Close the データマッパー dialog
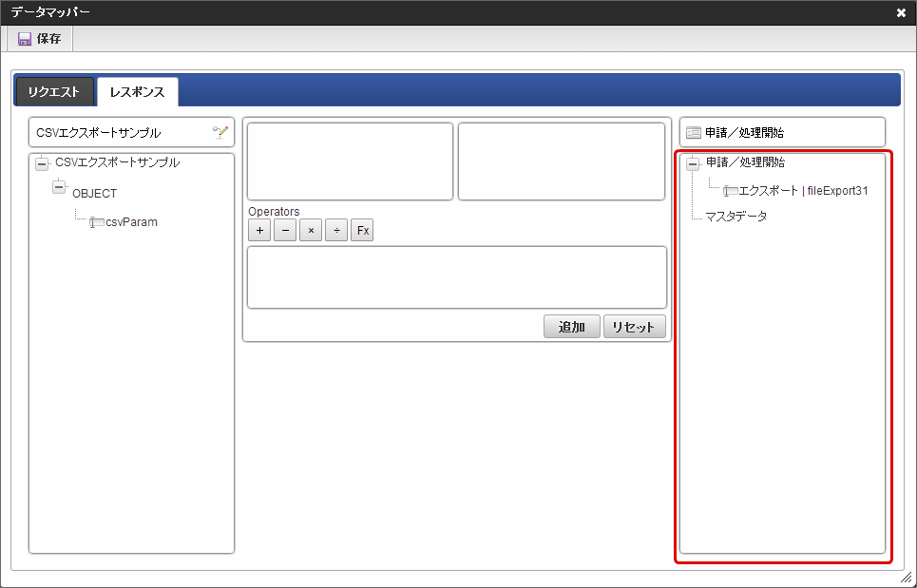The image size is (917, 588). [901, 12]
